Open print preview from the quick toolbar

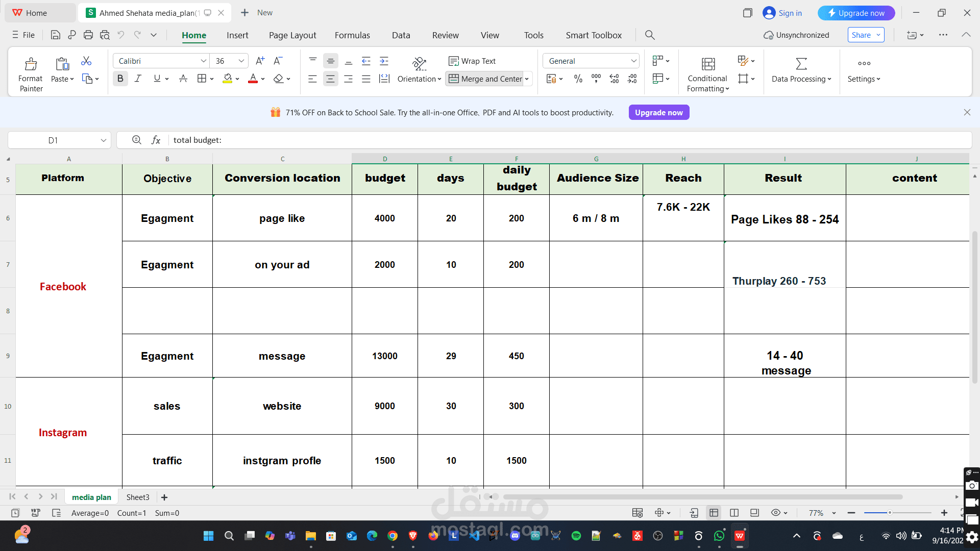pyautogui.click(x=105, y=35)
